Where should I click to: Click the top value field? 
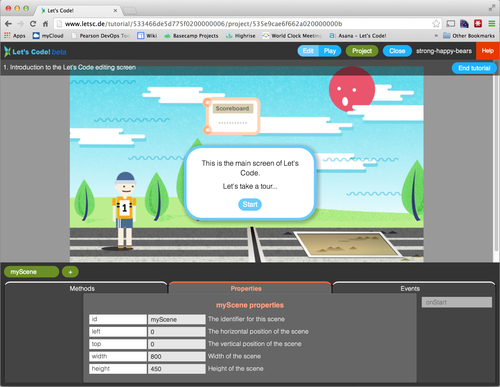click(x=176, y=344)
